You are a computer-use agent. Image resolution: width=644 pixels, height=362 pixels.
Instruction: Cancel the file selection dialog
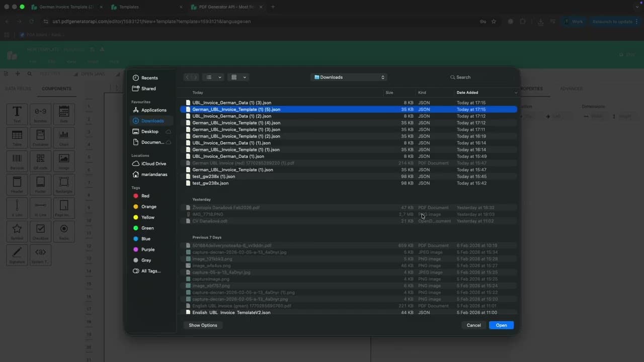[x=473, y=325]
